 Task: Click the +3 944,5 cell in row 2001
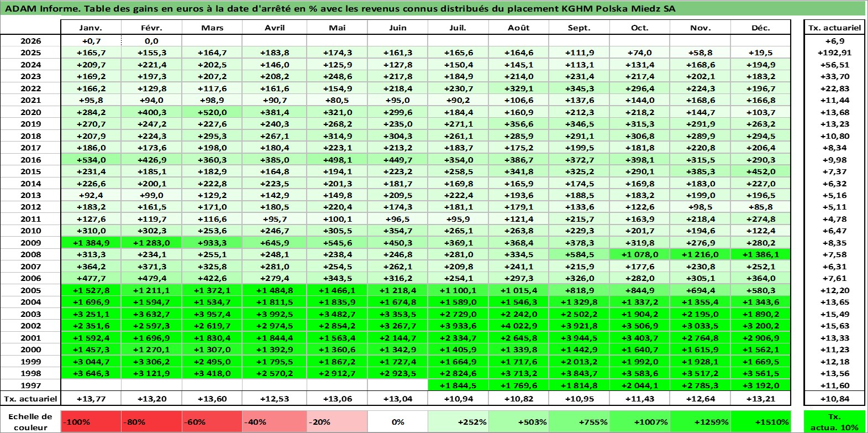(x=579, y=338)
